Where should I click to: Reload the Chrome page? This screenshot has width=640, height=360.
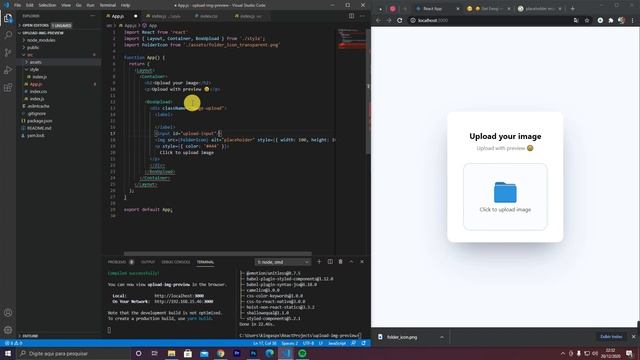[x=400, y=20]
